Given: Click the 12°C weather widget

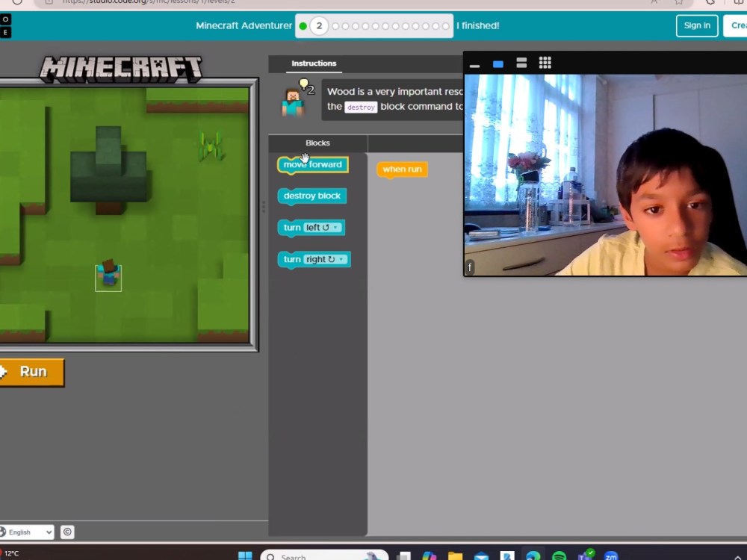Looking at the screenshot, I should (10, 553).
